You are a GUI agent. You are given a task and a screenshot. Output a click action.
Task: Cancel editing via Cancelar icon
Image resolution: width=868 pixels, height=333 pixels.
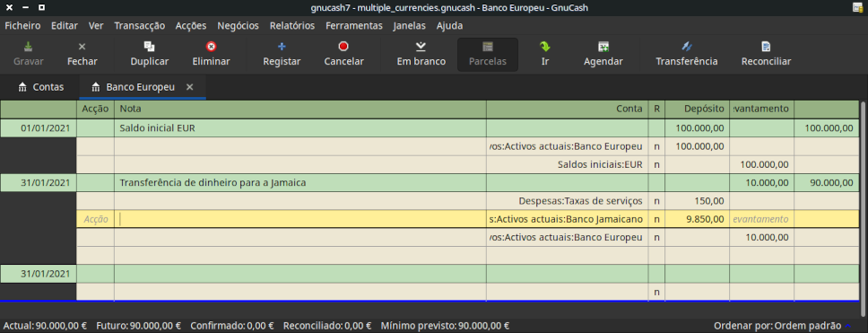coord(343,47)
